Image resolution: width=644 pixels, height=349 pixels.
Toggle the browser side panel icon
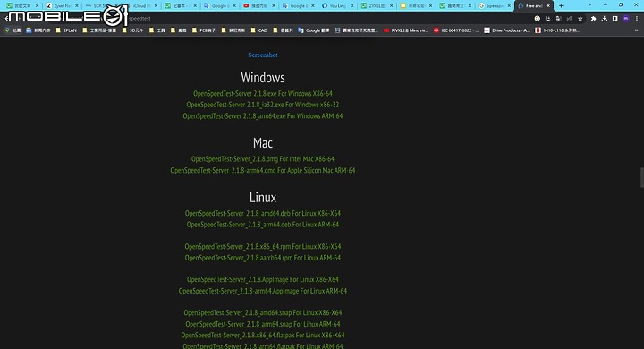tap(614, 19)
